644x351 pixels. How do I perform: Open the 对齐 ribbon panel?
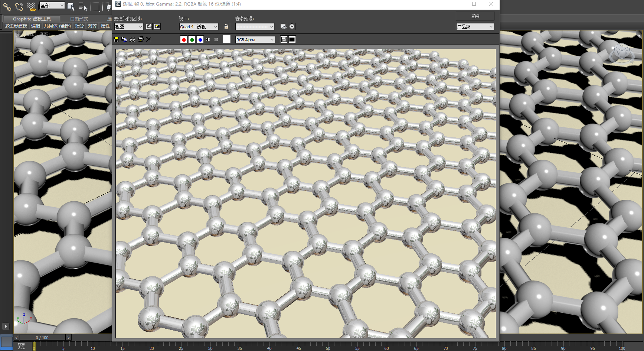(x=92, y=26)
